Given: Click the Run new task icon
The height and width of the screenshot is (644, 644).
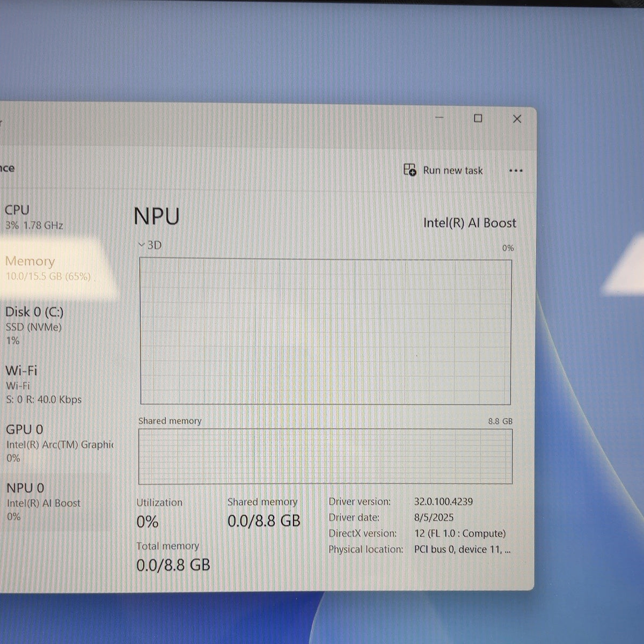Looking at the screenshot, I should (409, 170).
